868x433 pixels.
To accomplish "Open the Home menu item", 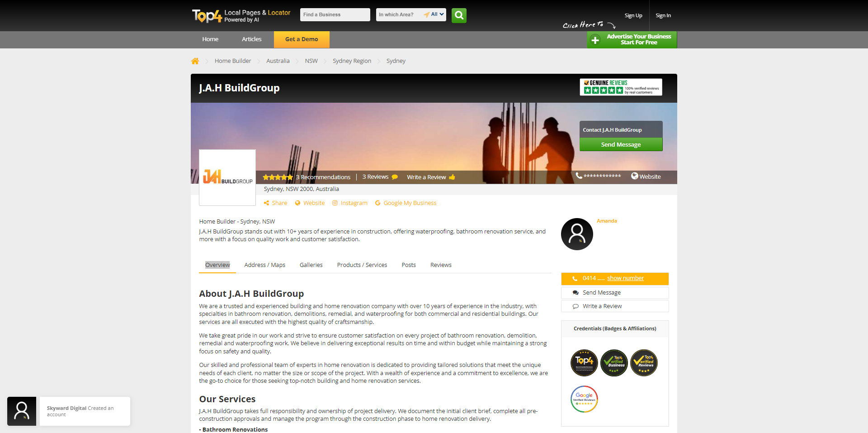I will pos(210,39).
